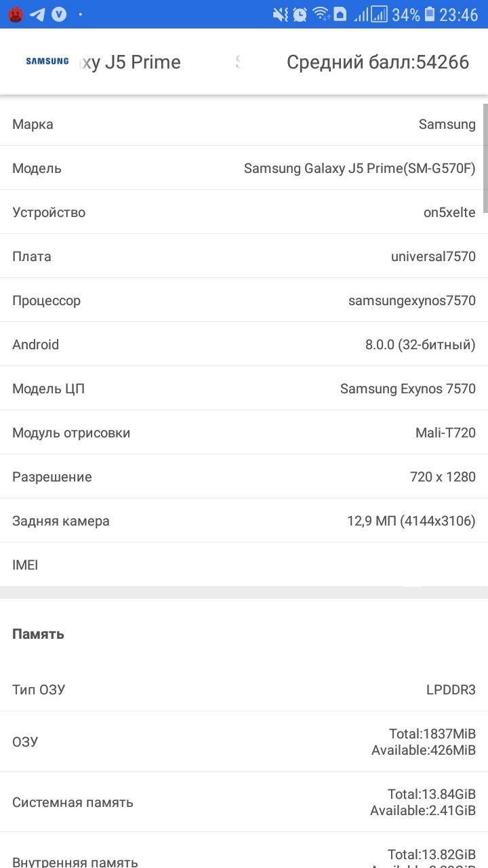Viewport: 488px width, 868px height.
Task: Tap the Модуль отрисовки Mali-T720 row
Action: pos(244,433)
